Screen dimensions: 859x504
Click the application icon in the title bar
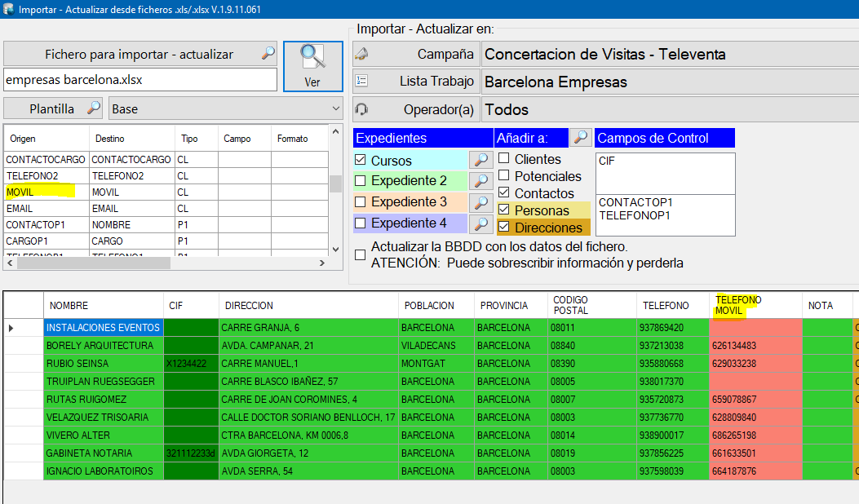point(8,9)
